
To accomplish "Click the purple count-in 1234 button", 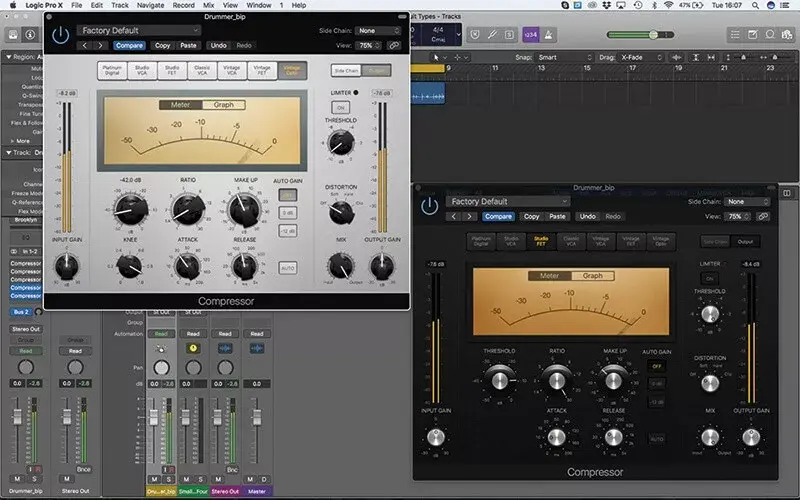I will (531, 35).
